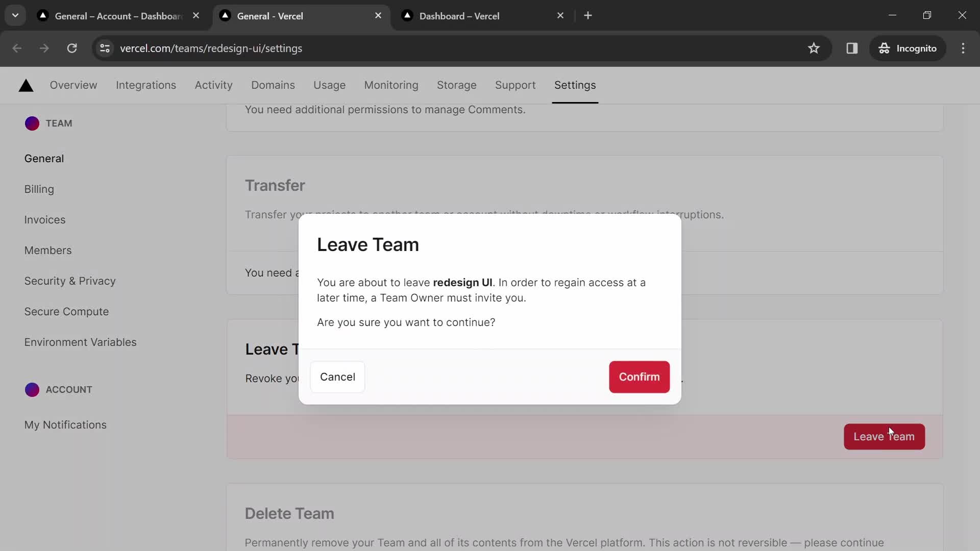Click the Vercel triangle logo icon
The image size is (980, 551).
point(26,85)
